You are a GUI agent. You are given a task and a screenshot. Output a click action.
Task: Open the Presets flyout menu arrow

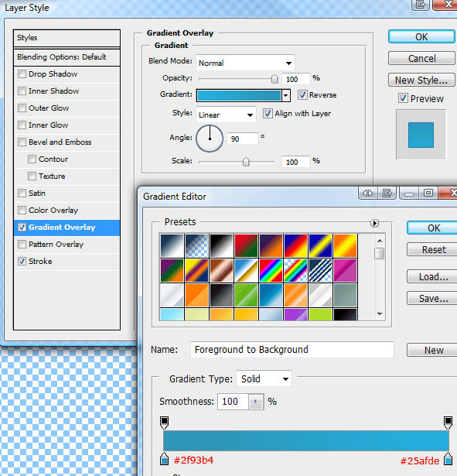[x=374, y=223]
